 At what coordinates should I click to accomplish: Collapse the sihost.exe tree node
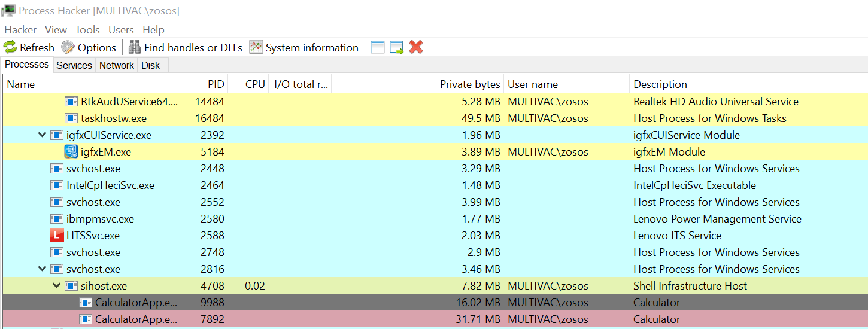(56, 286)
